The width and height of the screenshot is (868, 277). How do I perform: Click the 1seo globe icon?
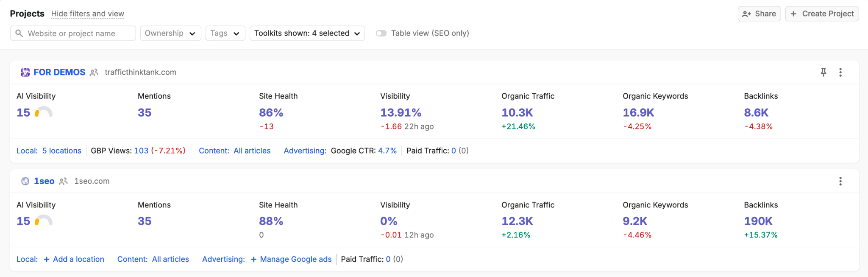pos(25,181)
